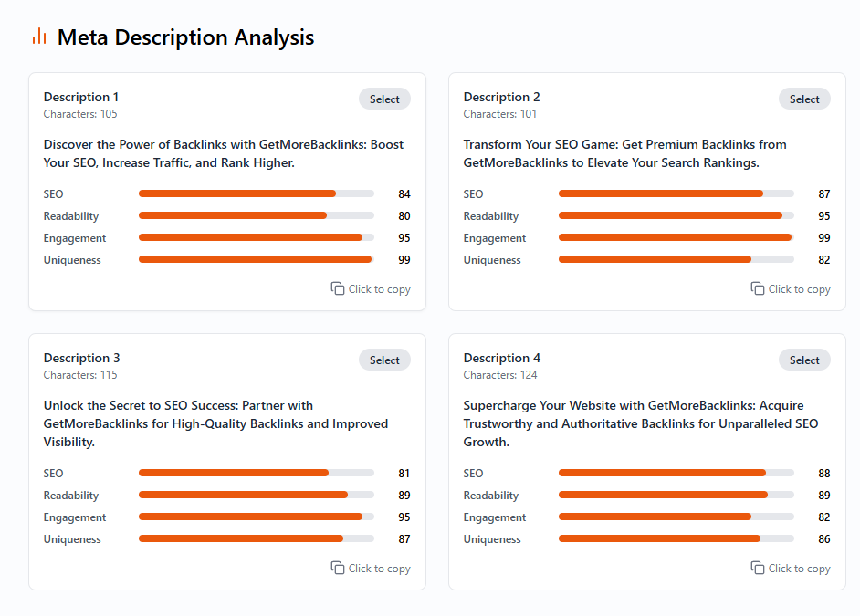Click the SEO progress bar in Description 3
Viewport: 860px width, 616px height.
tap(257, 473)
